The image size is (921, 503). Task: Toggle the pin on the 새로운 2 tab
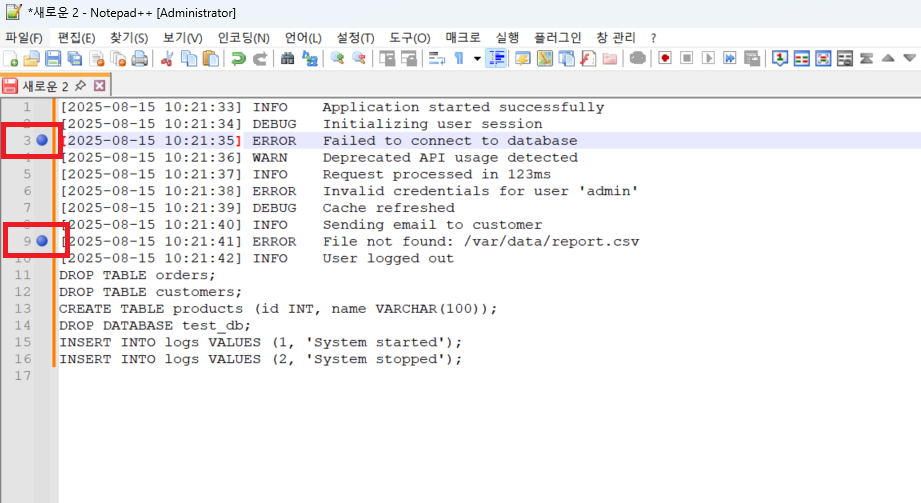[79, 86]
